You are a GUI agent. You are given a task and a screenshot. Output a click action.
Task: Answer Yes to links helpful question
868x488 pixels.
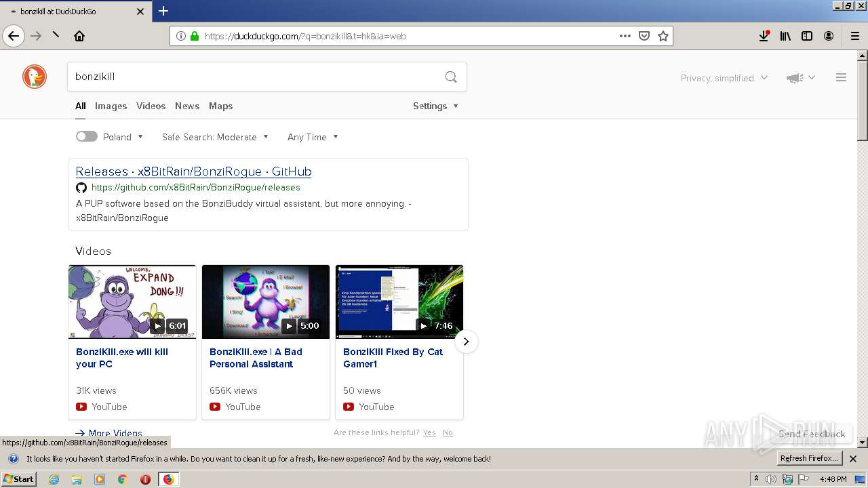pos(429,432)
